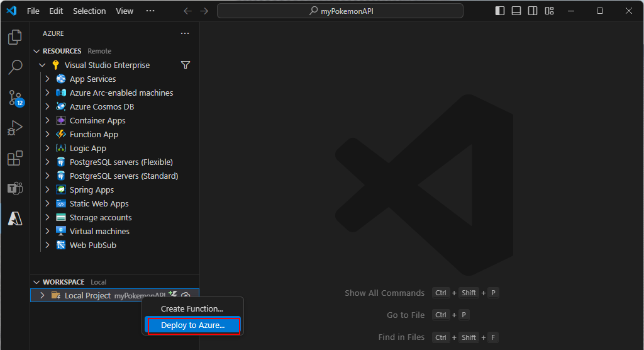Screen dimensions: 644x350
Task: Toggle the secondary side bar layout icon
Action: (x=533, y=11)
